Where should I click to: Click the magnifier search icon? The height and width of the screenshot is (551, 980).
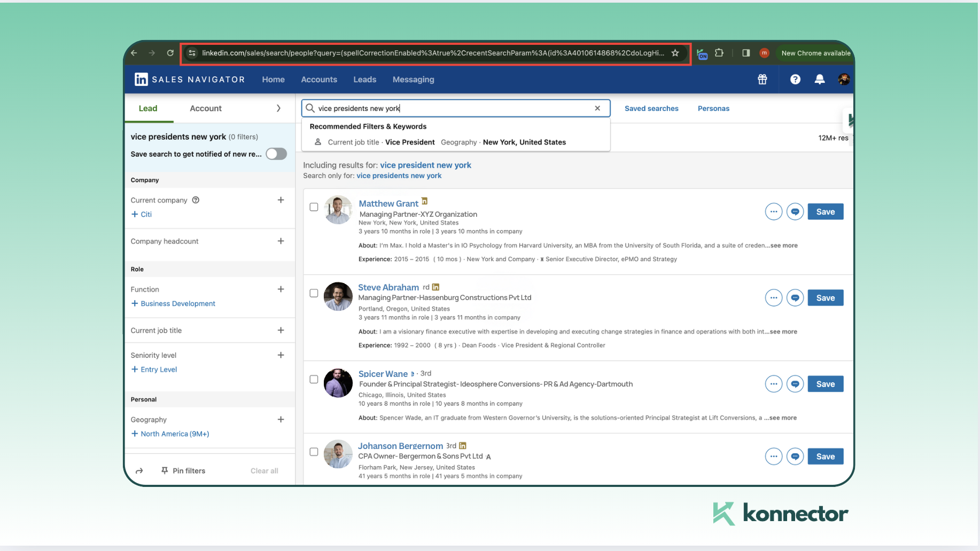tap(310, 108)
